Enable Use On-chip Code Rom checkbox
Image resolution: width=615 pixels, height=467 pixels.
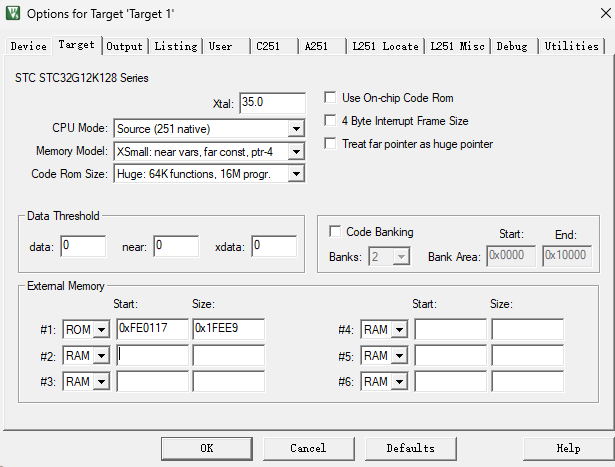[330, 97]
